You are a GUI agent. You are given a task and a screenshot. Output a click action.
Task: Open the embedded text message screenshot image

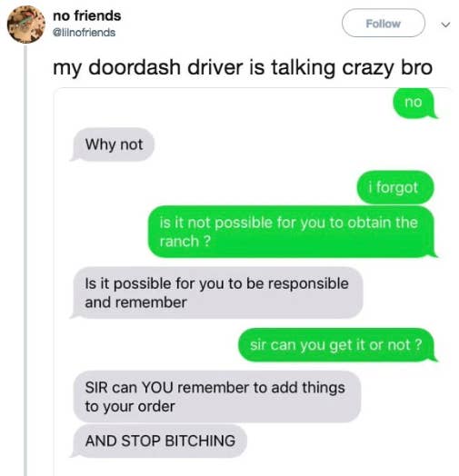click(x=254, y=282)
